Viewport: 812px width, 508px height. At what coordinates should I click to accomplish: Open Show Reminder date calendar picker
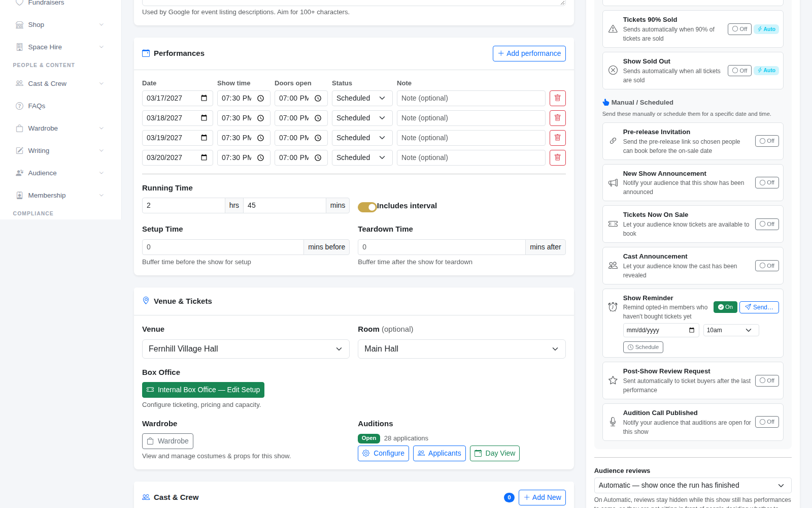coord(691,330)
